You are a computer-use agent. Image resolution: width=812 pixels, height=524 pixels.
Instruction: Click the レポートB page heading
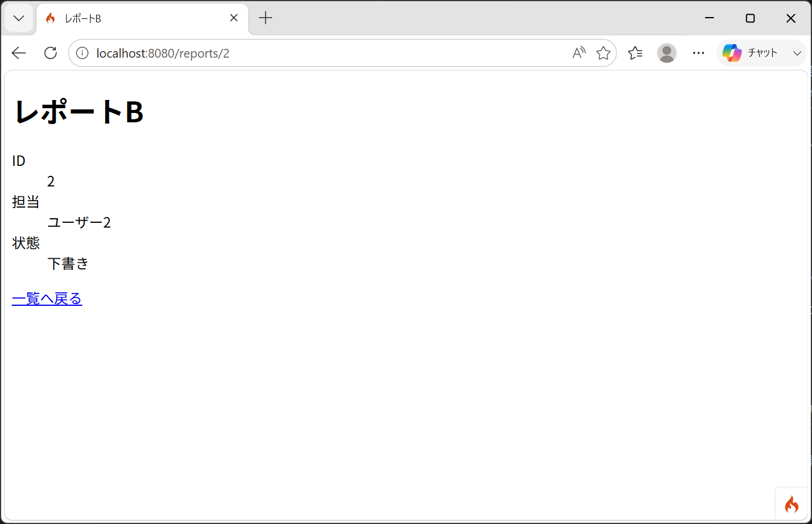pyautogui.click(x=79, y=111)
